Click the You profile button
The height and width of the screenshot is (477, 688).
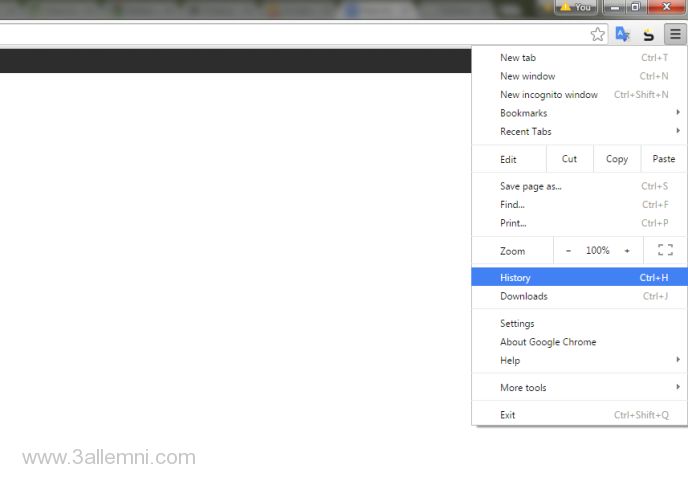coord(576,7)
